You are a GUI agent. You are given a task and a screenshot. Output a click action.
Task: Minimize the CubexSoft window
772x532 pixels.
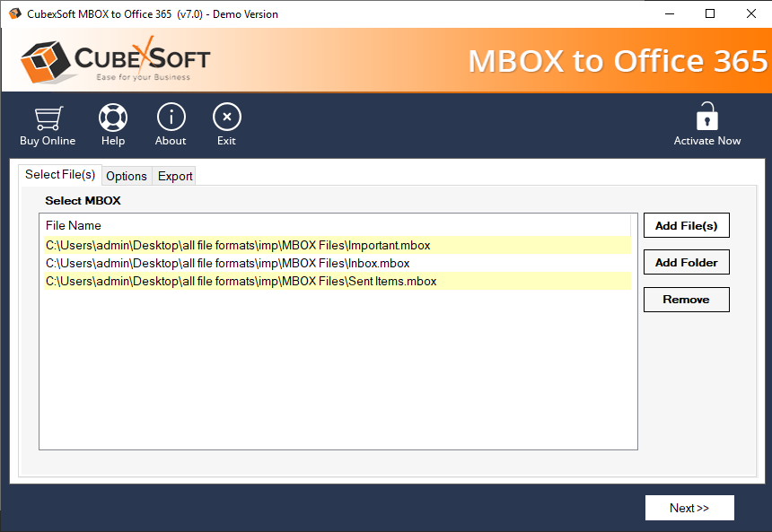pos(669,13)
